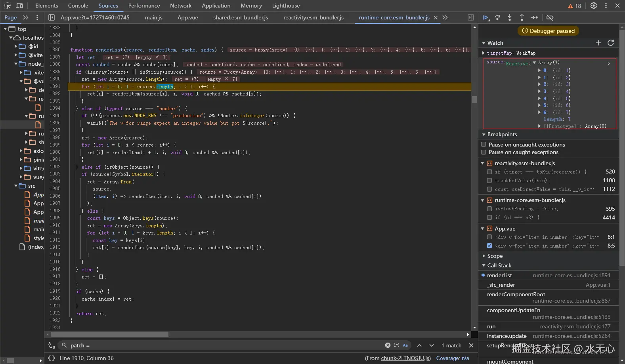Click the Step into next function icon
The image size is (625, 364).
[x=510, y=17]
